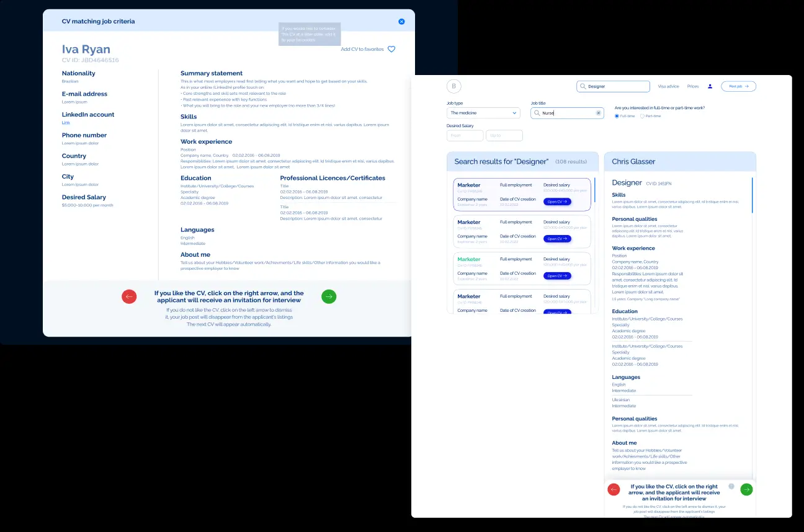Select the Full-time radio button

pyautogui.click(x=617, y=116)
